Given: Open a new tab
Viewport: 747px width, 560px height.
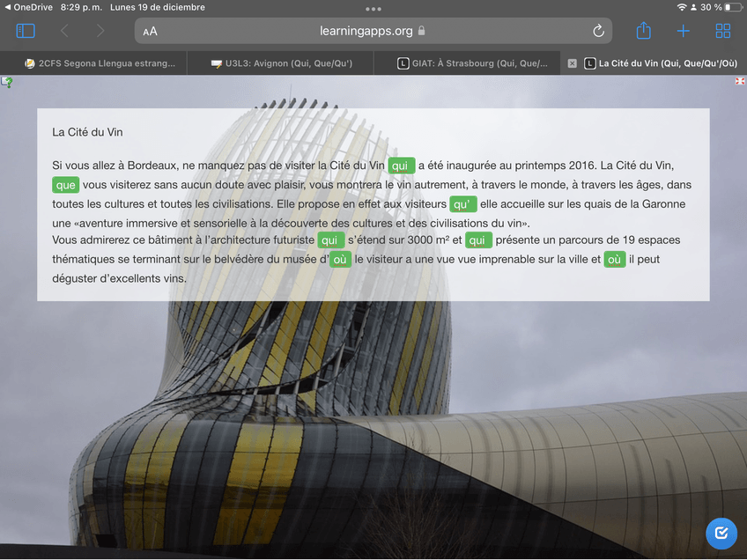Looking at the screenshot, I should click(x=684, y=31).
